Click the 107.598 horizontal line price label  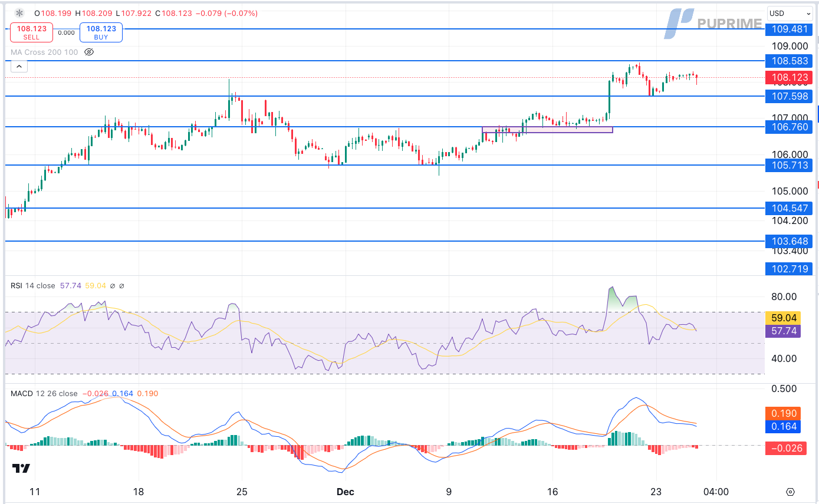tap(788, 95)
